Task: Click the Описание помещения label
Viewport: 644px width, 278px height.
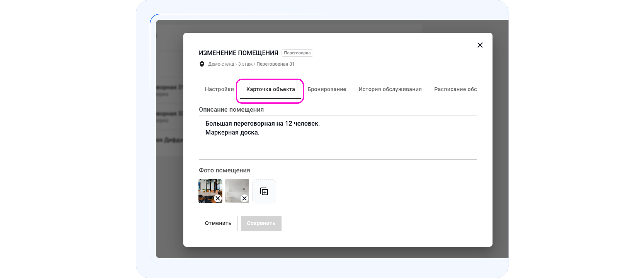Action: [x=231, y=110]
